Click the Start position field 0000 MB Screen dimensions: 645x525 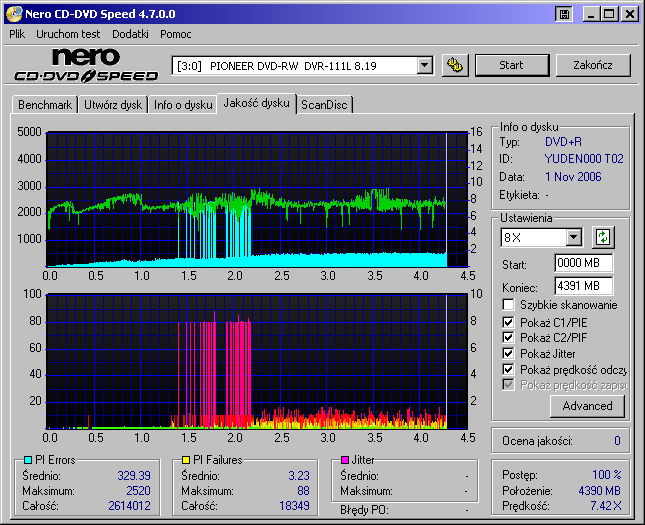point(584,263)
